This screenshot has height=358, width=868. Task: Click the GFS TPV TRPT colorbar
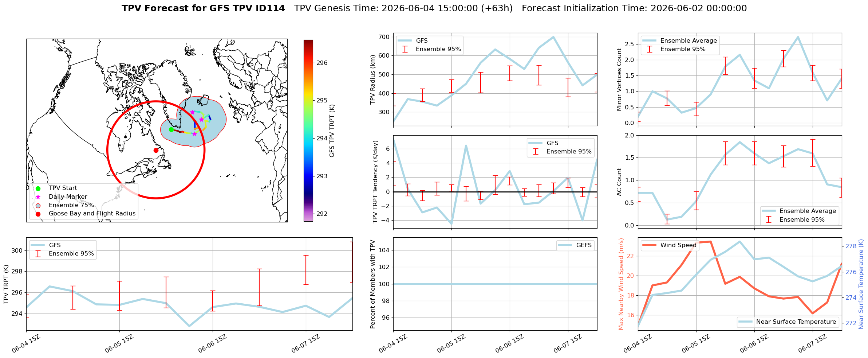[308, 131]
